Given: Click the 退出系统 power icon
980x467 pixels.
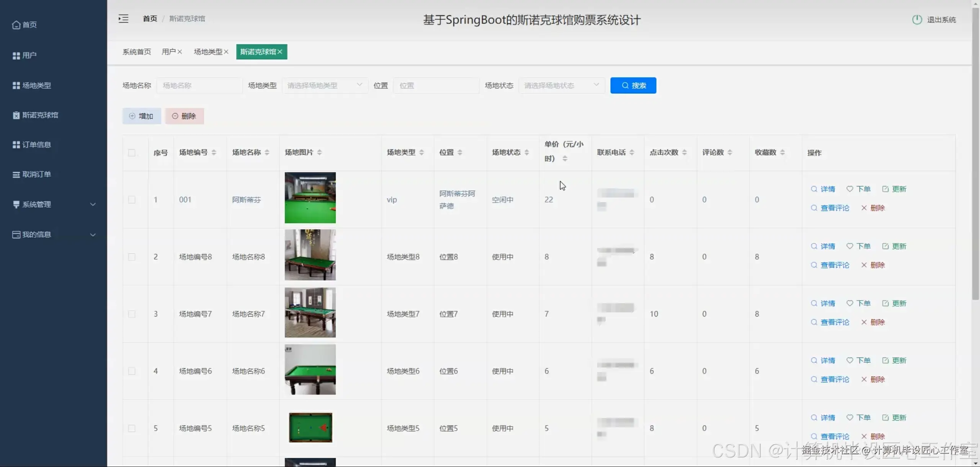Looking at the screenshot, I should [916, 20].
